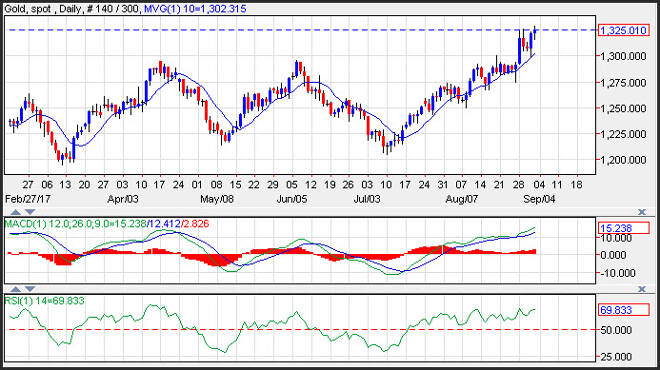Viewport: 660px width, 370px height.
Task: Select the 1,325.010 current price tag
Action: (623, 30)
